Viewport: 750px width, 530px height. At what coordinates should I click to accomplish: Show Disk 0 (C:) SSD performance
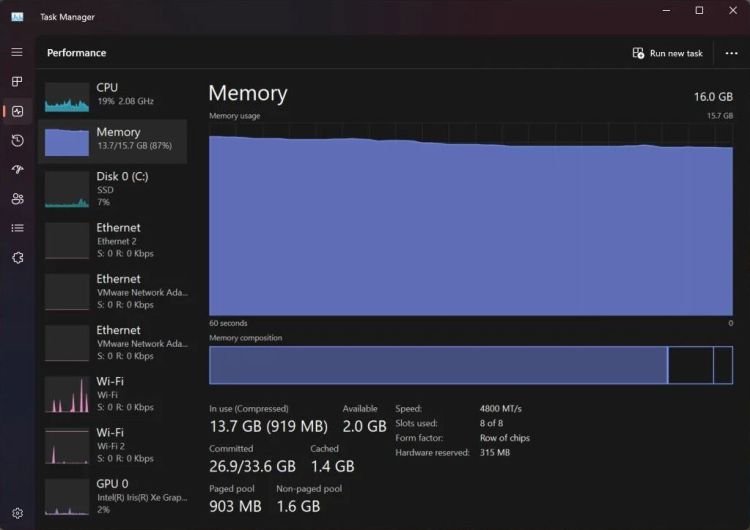(x=113, y=188)
